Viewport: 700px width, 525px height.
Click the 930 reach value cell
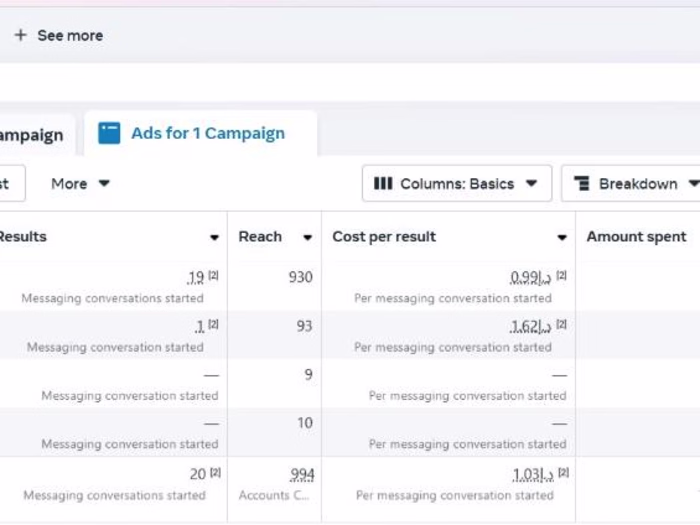pos(300,277)
